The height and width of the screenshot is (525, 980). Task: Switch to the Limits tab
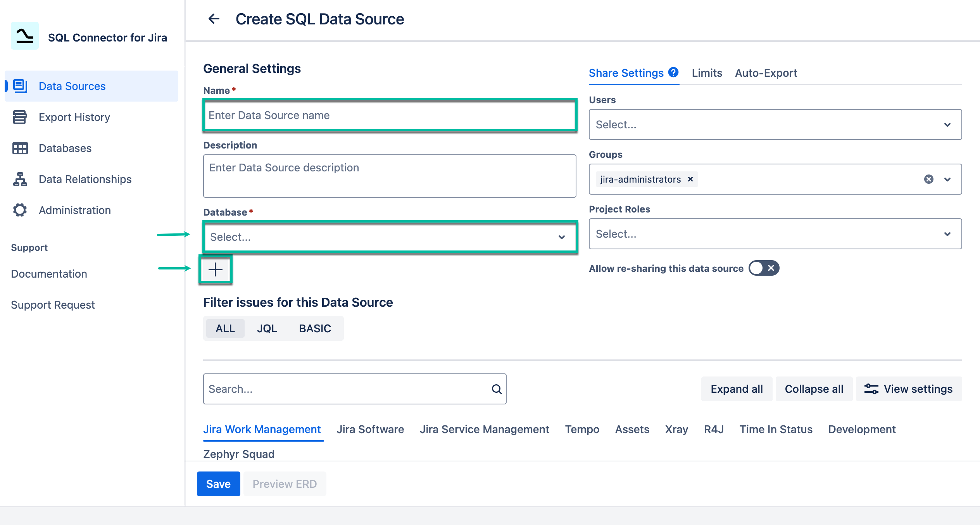[706, 73]
